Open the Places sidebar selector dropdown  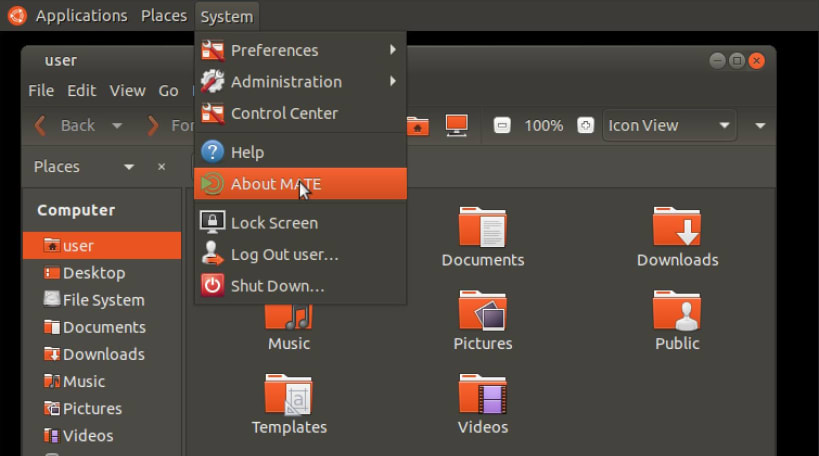coord(84,167)
